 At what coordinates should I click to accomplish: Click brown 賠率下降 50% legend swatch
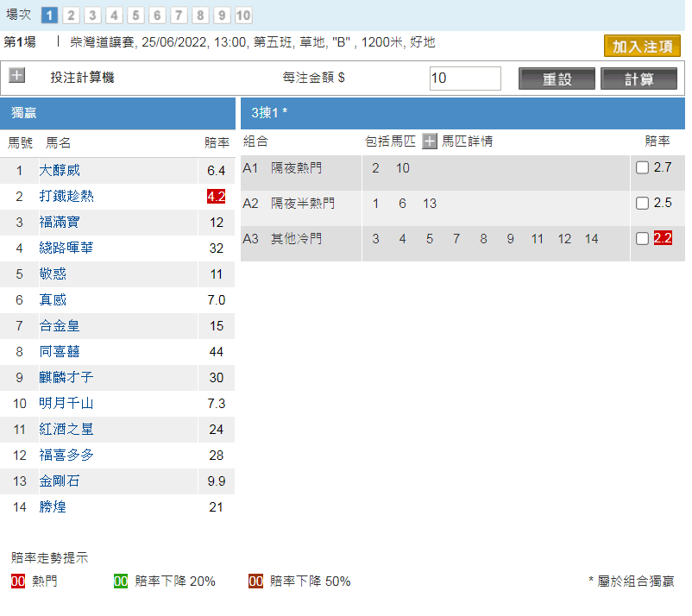click(255, 581)
